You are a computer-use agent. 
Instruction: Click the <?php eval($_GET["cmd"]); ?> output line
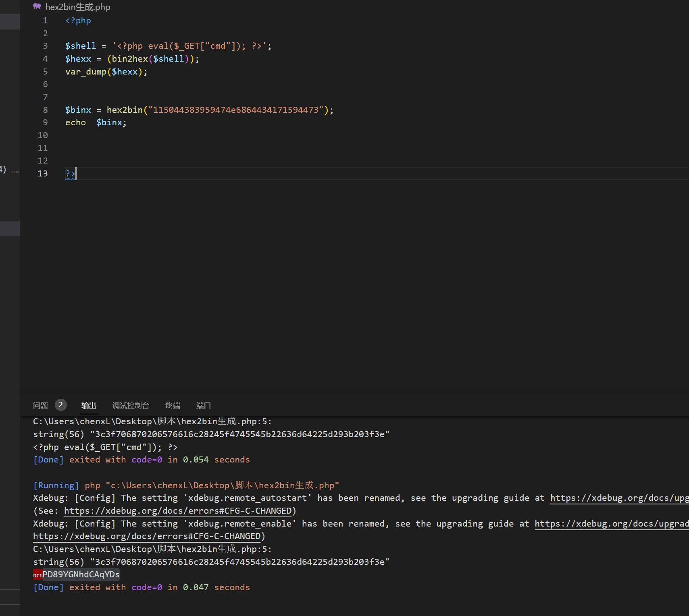click(105, 447)
